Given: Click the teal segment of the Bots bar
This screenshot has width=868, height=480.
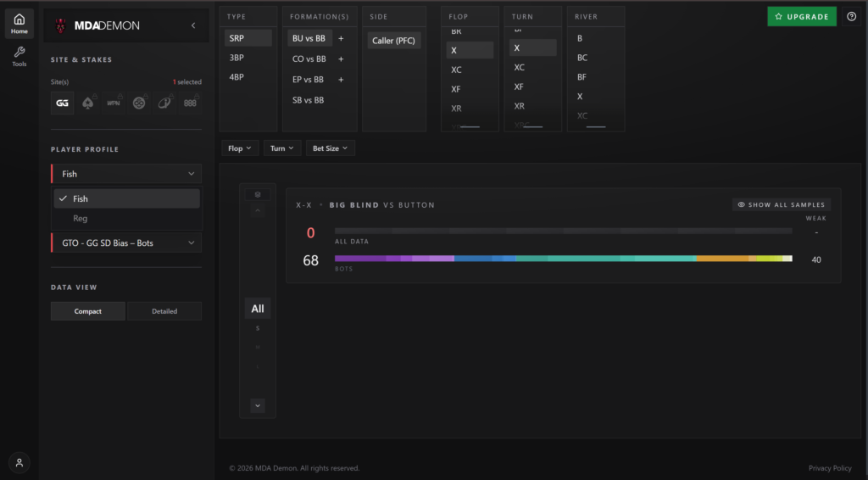Looking at the screenshot, I should click(x=606, y=259).
